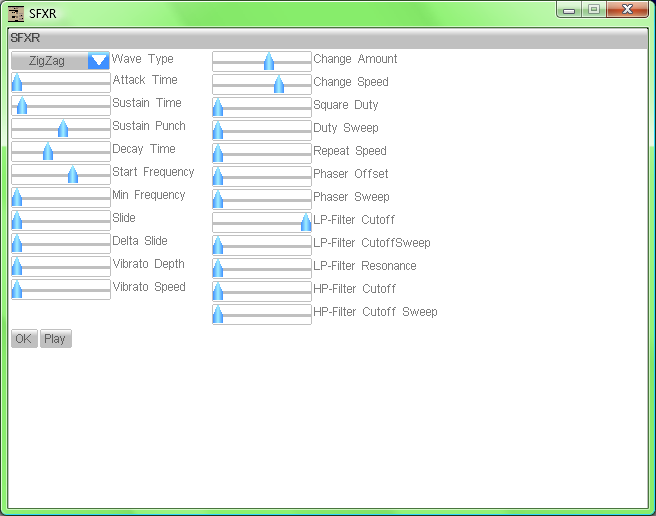Viewport: 656px width, 516px height.
Task: Open the Wave Type dropdown arrow
Action: click(99, 61)
